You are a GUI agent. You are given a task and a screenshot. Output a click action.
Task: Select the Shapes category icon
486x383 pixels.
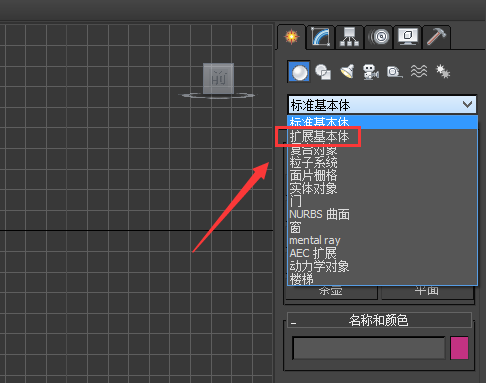[323, 72]
